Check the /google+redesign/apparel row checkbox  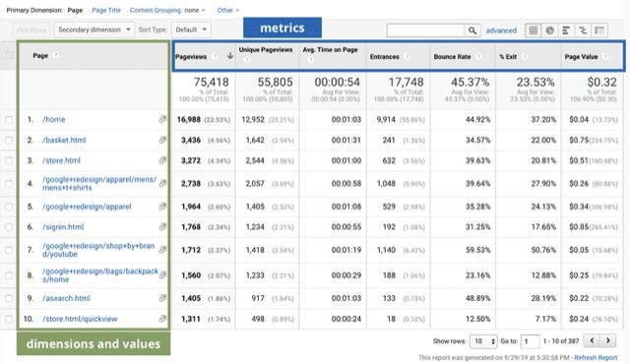pos(9,207)
